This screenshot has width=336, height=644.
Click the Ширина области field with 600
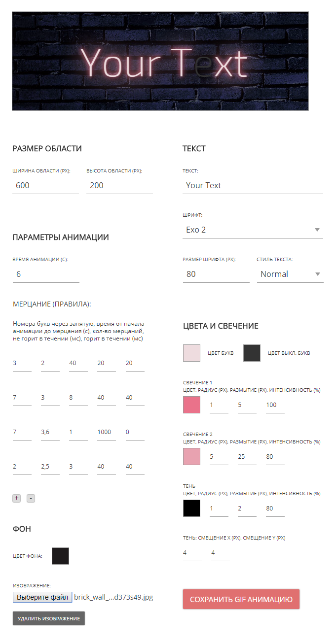45,185
